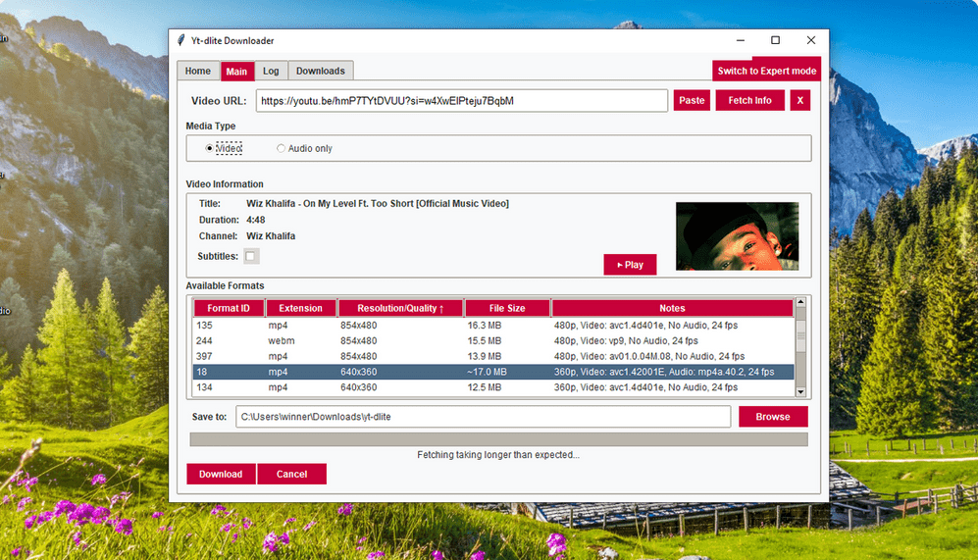The height and width of the screenshot is (560, 978).
Task: Enable the Subtitles checkbox
Action: click(251, 256)
